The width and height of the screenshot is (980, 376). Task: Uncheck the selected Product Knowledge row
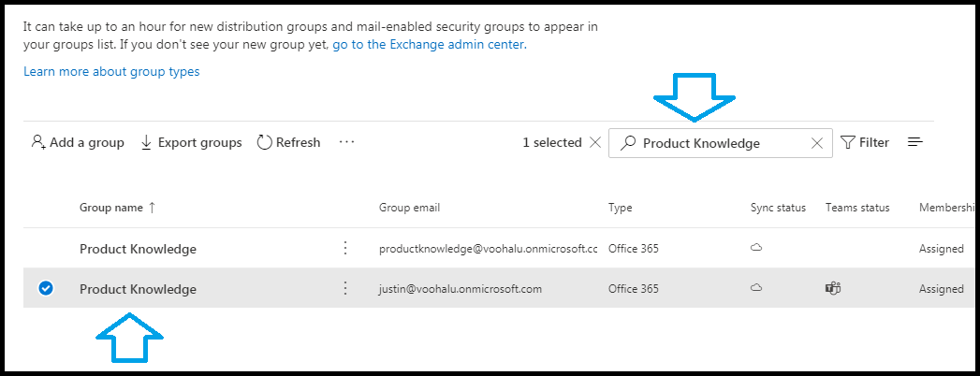coord(46,288)
